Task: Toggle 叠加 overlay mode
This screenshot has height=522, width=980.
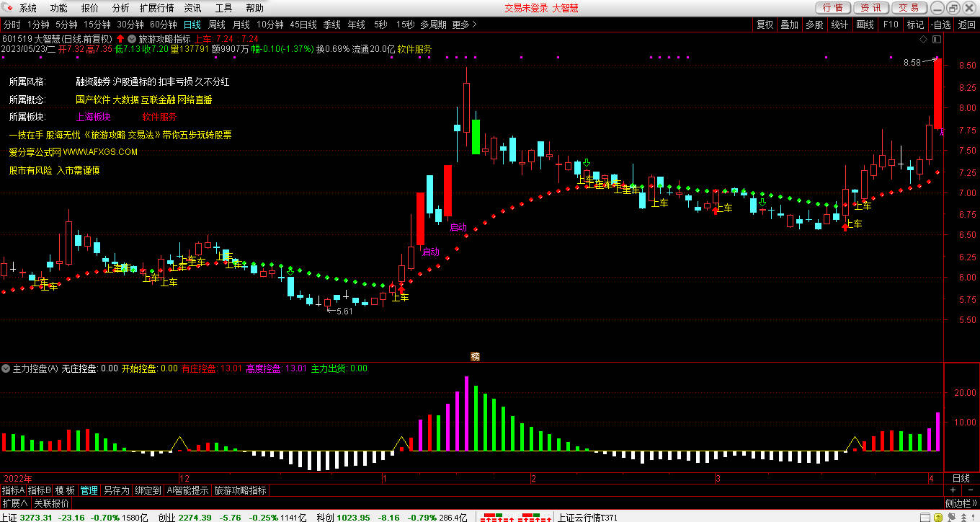Action: coord(789,25)
